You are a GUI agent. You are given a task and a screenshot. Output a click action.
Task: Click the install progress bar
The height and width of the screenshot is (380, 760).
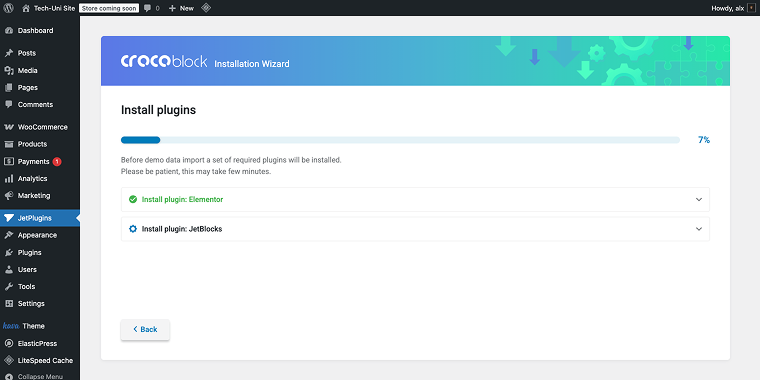[400, 140]
